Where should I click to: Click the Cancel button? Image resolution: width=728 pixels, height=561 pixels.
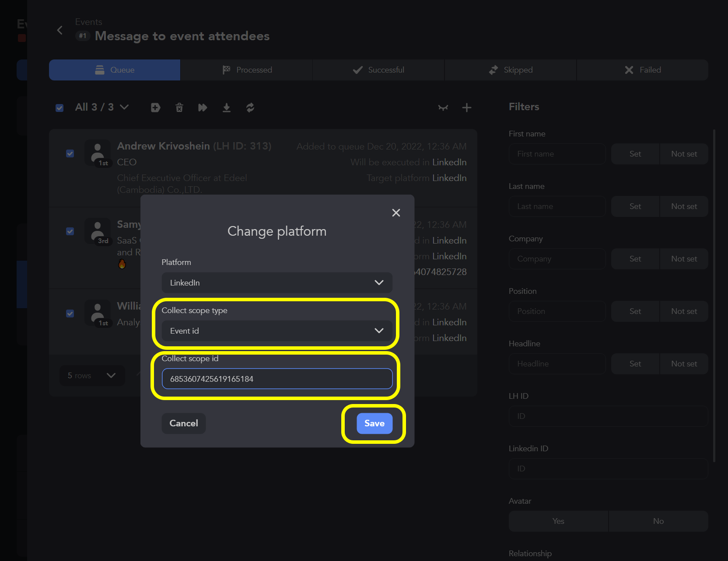pyautogui.click(x=184, y=423)
